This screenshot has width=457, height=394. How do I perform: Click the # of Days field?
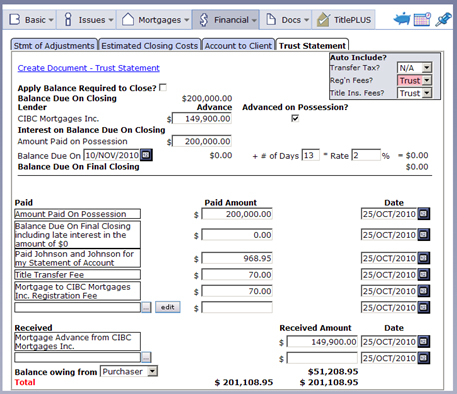310,155
